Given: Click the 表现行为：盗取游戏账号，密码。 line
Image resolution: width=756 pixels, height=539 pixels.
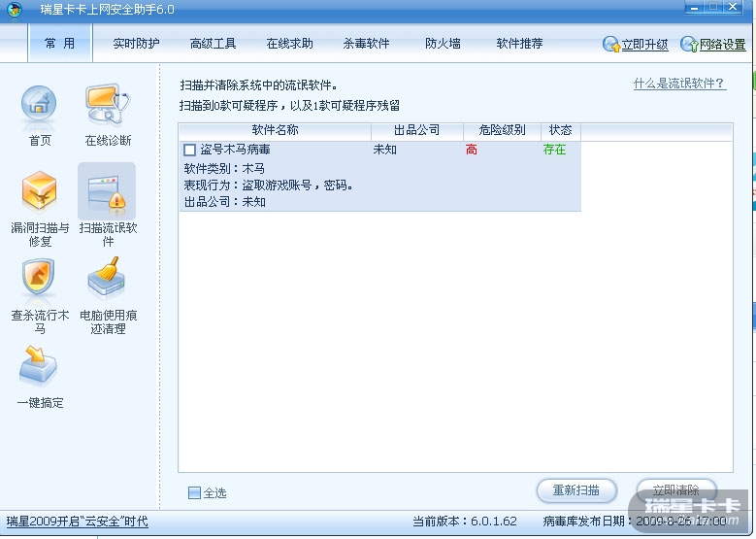Looking at the screenshot, I should click(269, 185).
